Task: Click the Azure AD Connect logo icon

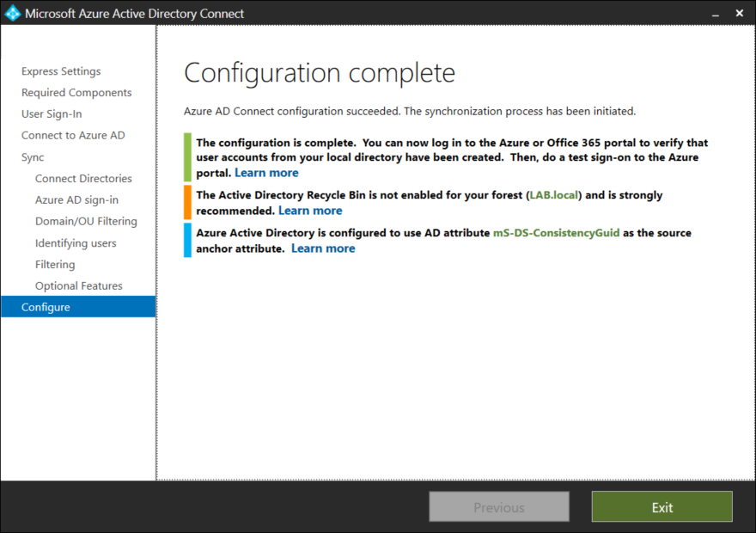Action: coord(12,13)
